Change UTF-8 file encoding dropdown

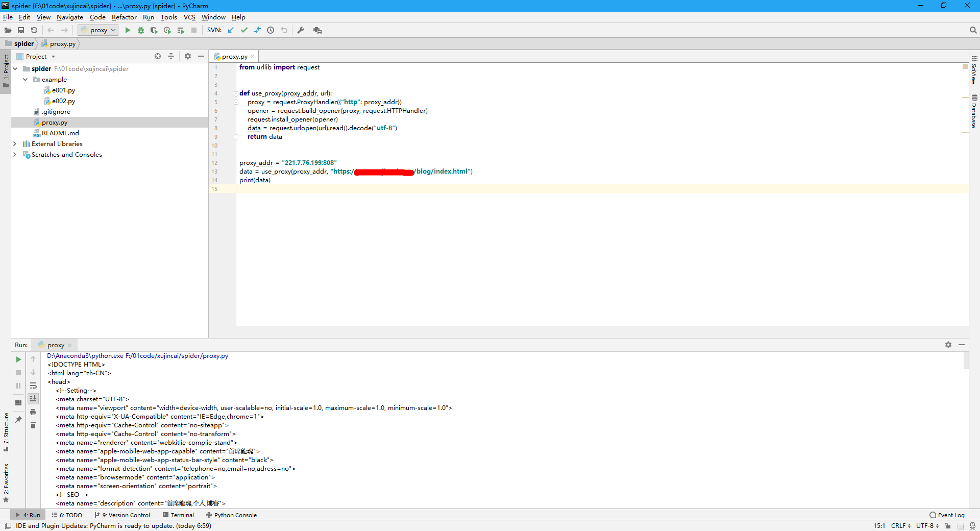point(927,525)
